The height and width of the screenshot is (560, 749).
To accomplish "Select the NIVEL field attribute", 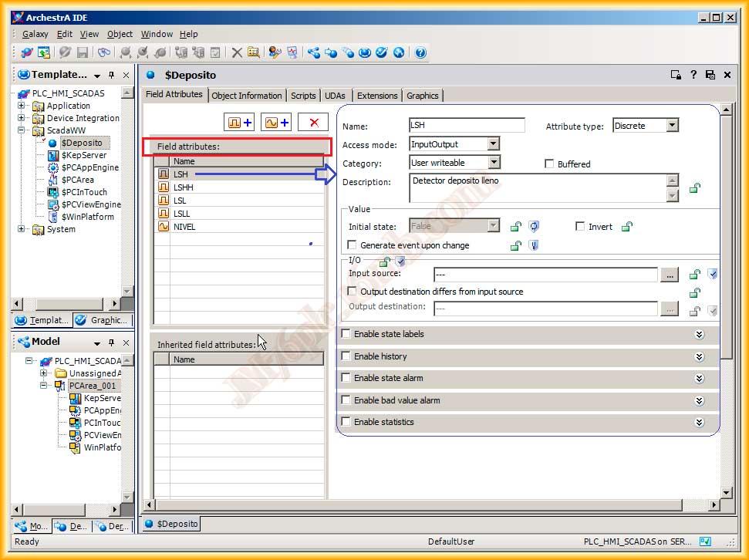I will point(184,227).
